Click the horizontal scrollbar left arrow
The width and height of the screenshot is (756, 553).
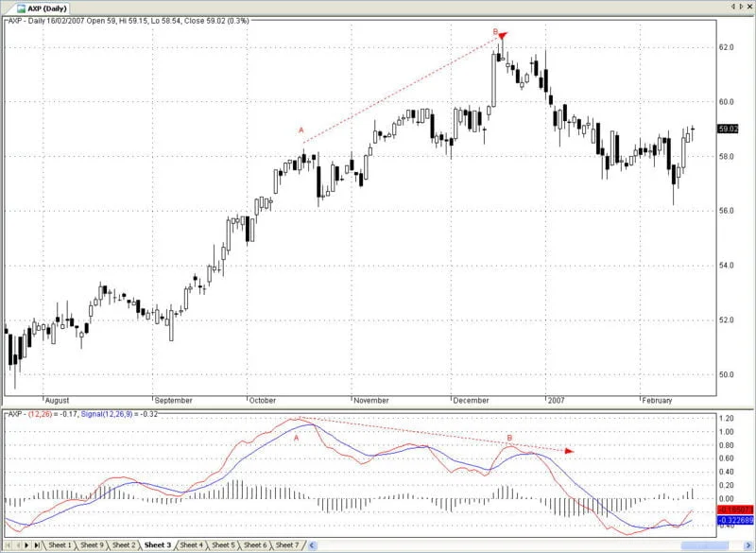pyautogui.click(x=312, y=545)
